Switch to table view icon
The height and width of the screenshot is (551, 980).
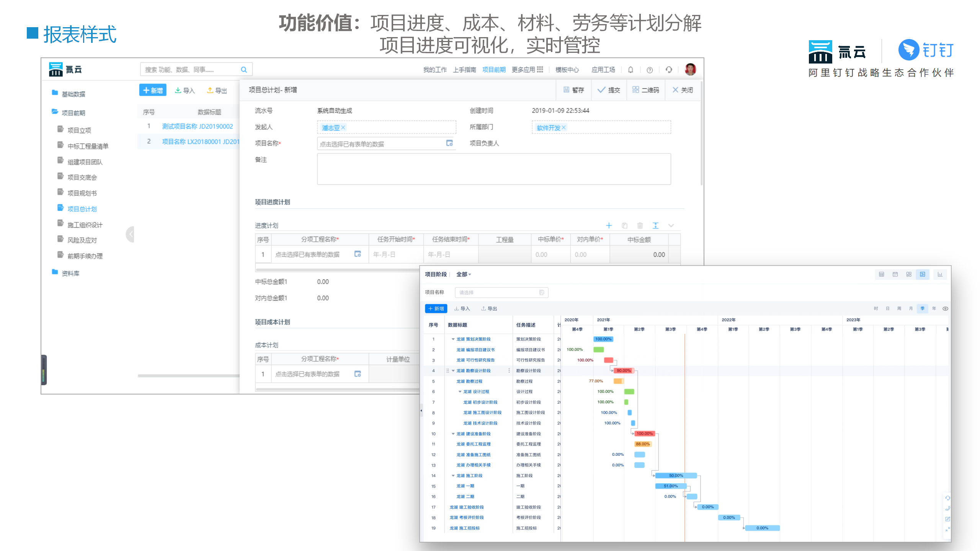coord(881,274)
